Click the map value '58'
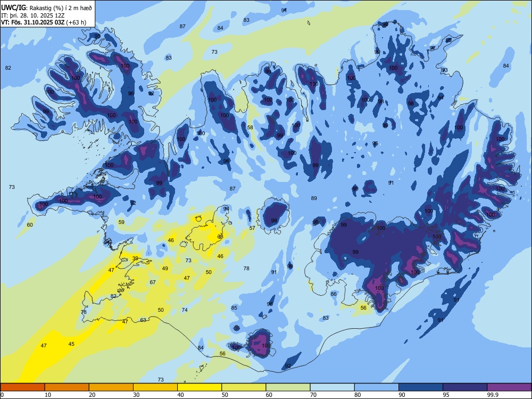Screen dimensions: 532x399 tap(250, 128)
